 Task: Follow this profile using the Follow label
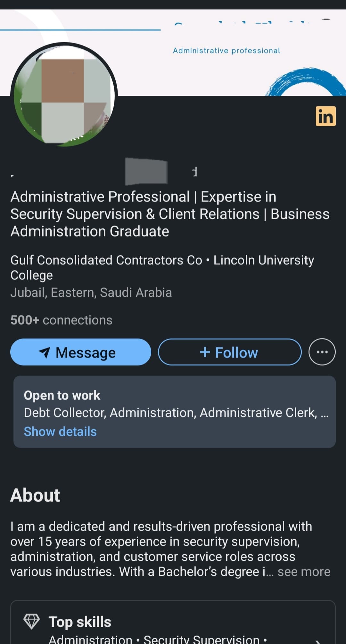pyautogui.click(x=236, y=352)
